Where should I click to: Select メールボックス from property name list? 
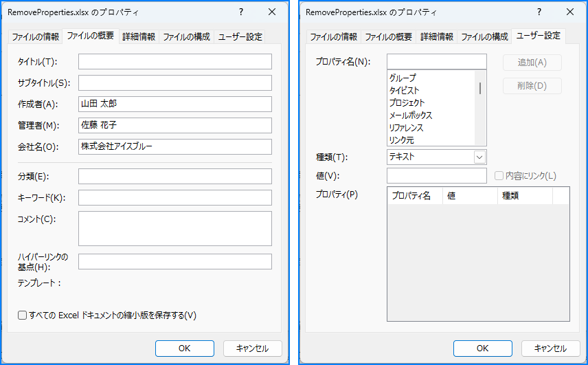[x=431, y=115]
